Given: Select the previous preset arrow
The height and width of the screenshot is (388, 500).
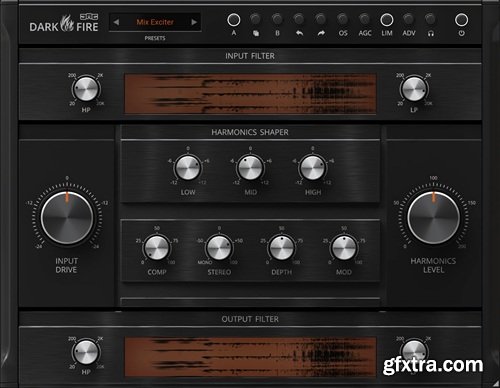Looking at the screenshot, I should pos(116,22).
